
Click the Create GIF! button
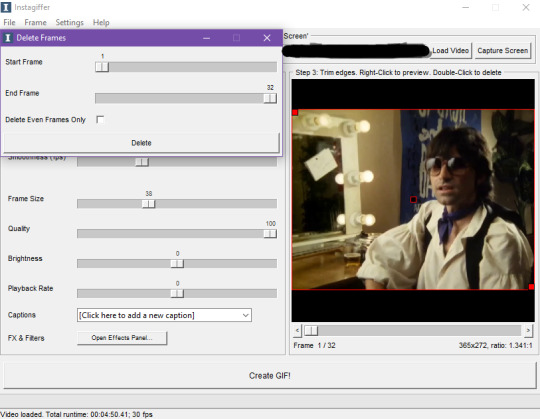pos(270,376)
